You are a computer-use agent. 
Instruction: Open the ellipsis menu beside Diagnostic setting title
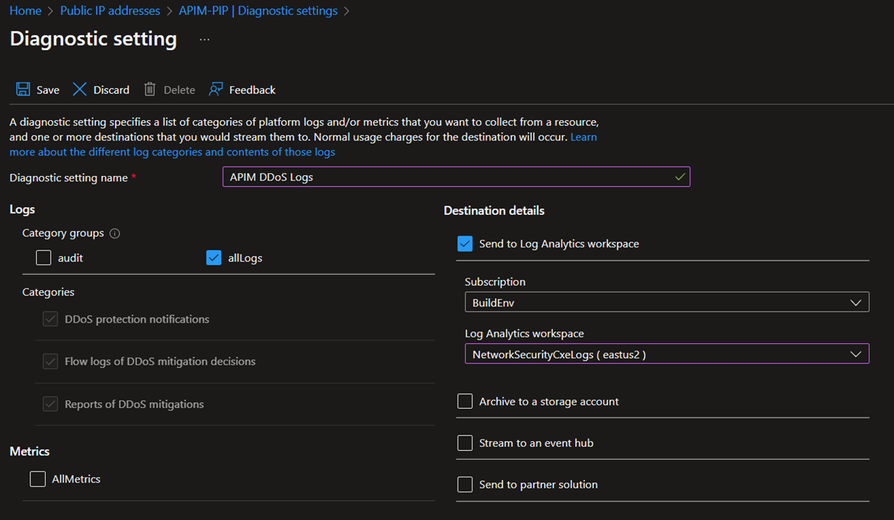click(204, 39)
